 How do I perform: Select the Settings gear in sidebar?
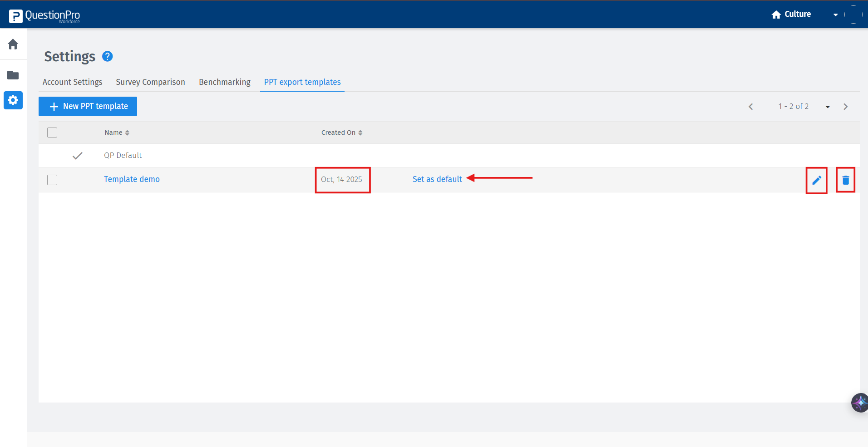pyautogui.click(x=13, y=100)
